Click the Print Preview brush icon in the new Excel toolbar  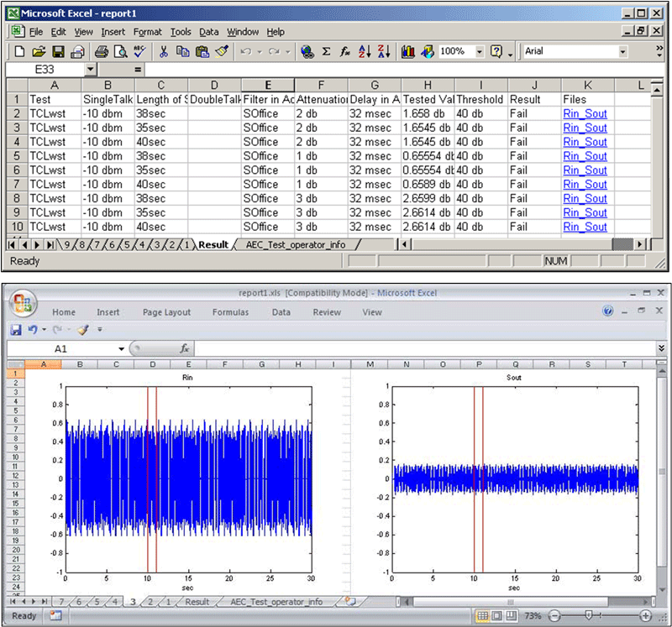[x=82, y=330]
